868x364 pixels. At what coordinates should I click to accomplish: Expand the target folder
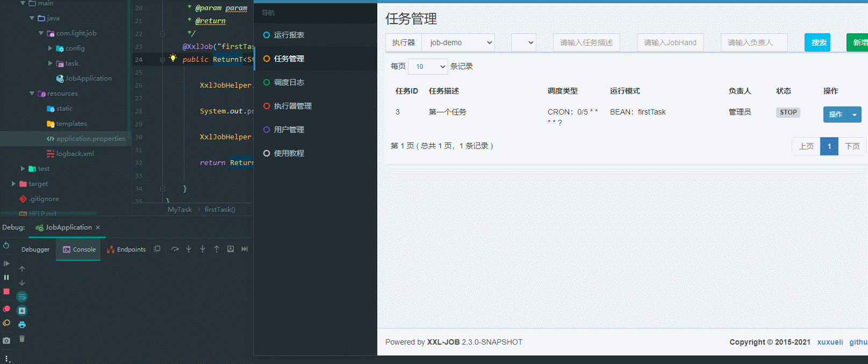click(x=13, y=184)
